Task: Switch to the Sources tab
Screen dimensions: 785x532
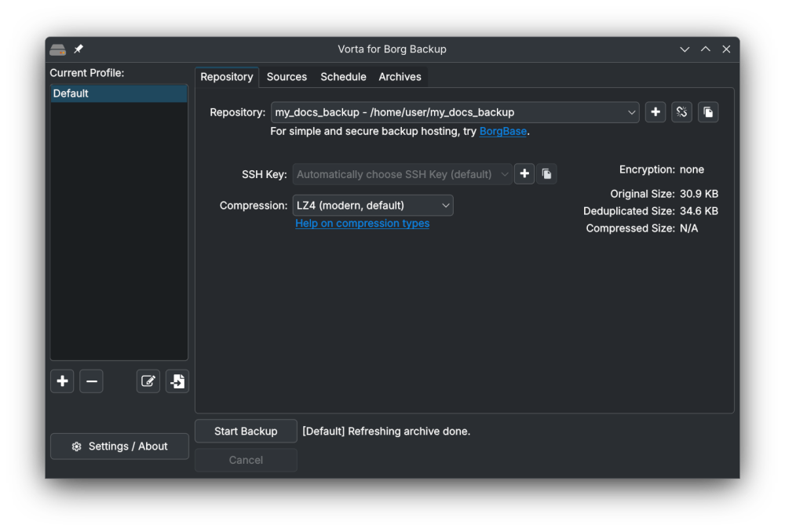Action: (x=287, y=76)
